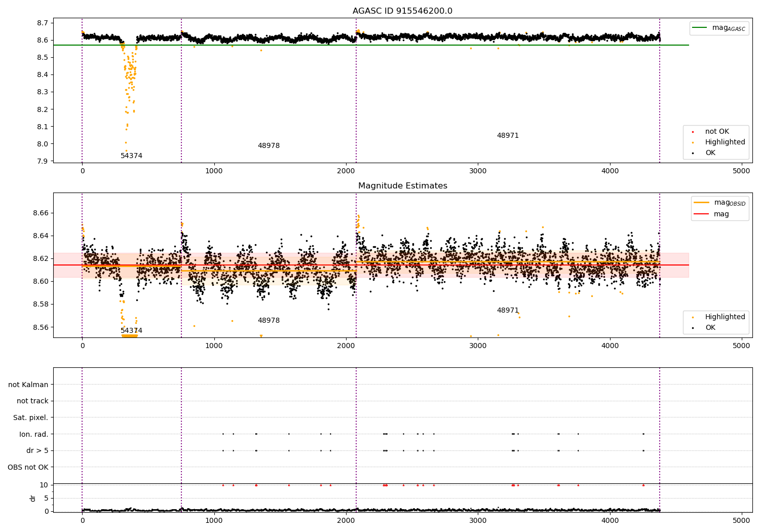Click the 'dr > 5' row label
Screen dimensions: 760x532
tap(37, 450)
